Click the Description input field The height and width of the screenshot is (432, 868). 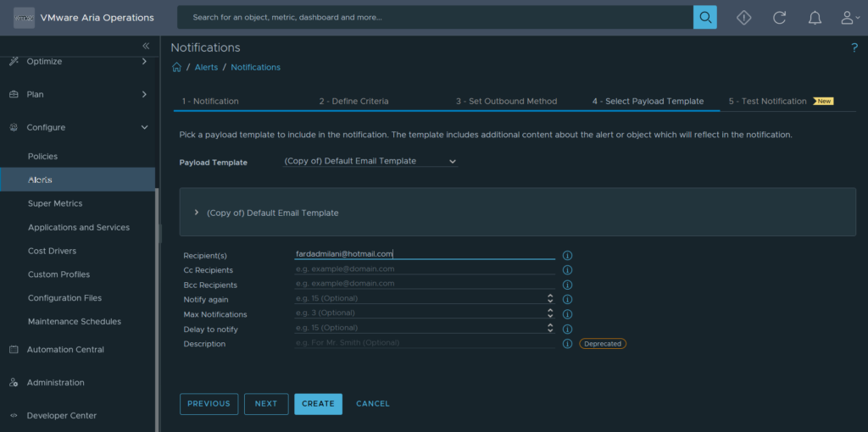point(425,342)
